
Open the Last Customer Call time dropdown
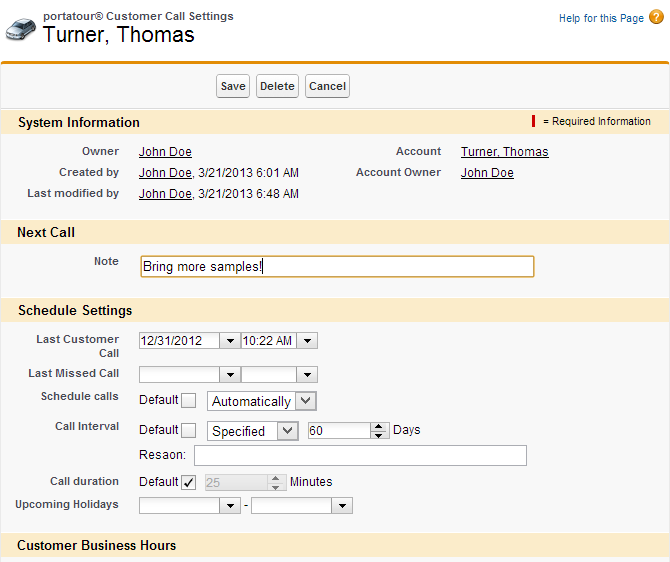307,341
